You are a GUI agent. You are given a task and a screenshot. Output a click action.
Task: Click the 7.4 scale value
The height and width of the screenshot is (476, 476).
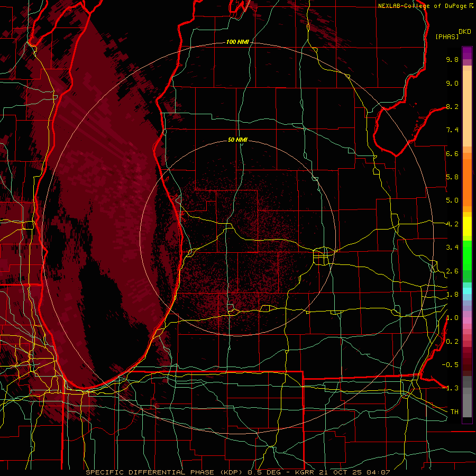(x=452, y=130)
